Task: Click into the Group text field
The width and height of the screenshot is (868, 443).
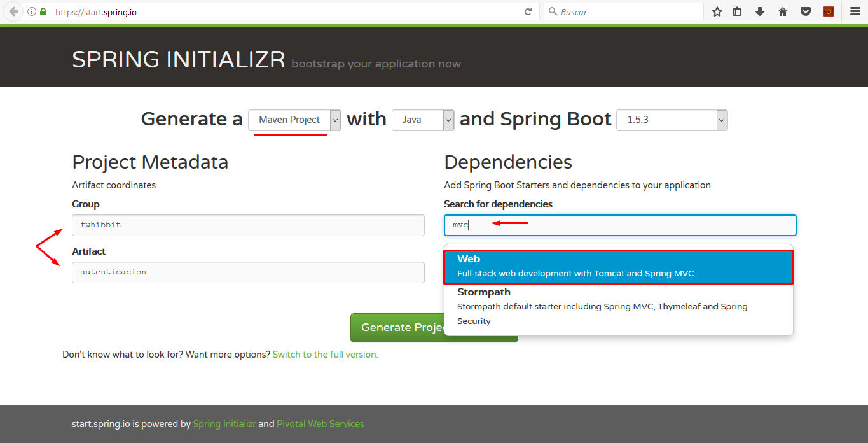Action: point(248,225)
